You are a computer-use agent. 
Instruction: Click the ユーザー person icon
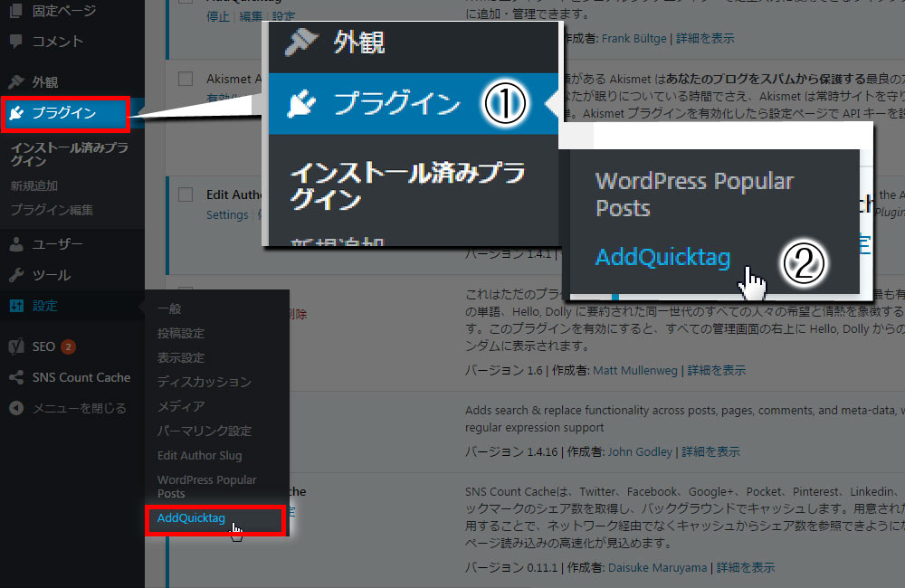click(x=16, y=244)
